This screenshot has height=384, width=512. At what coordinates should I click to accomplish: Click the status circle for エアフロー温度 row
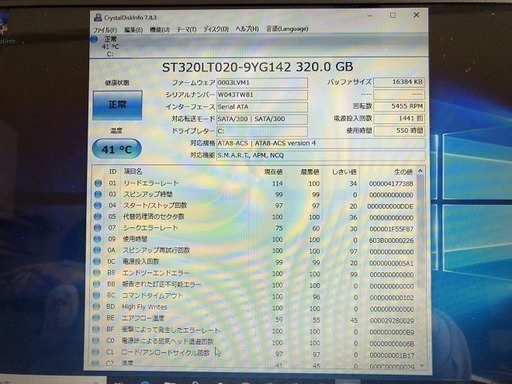[x=96, y=318]
